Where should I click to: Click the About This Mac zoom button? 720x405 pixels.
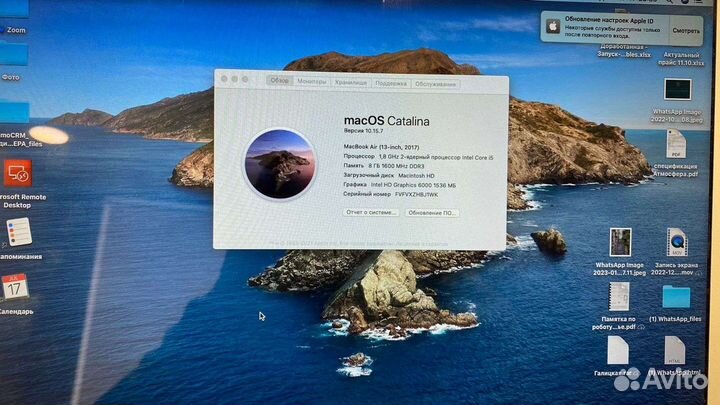tap(245, 79)
